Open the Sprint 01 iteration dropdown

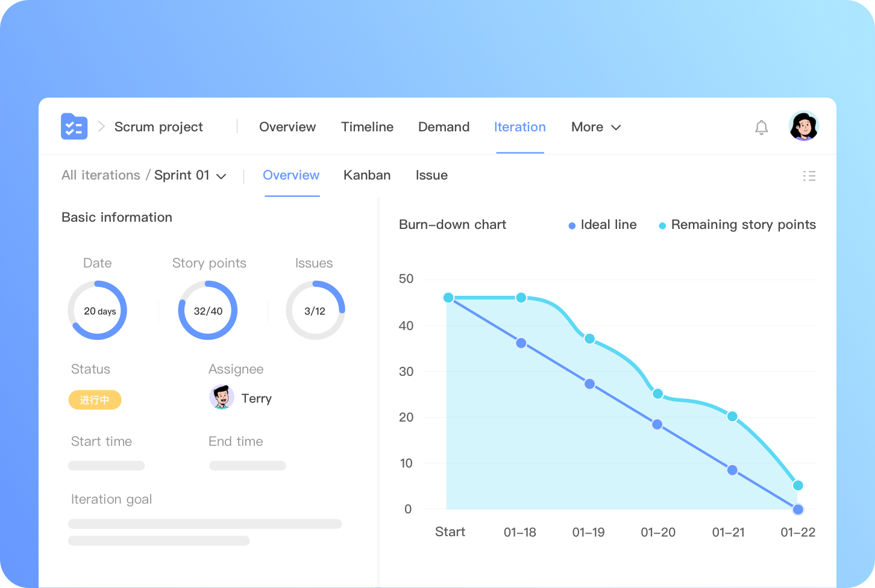(190, 175)
